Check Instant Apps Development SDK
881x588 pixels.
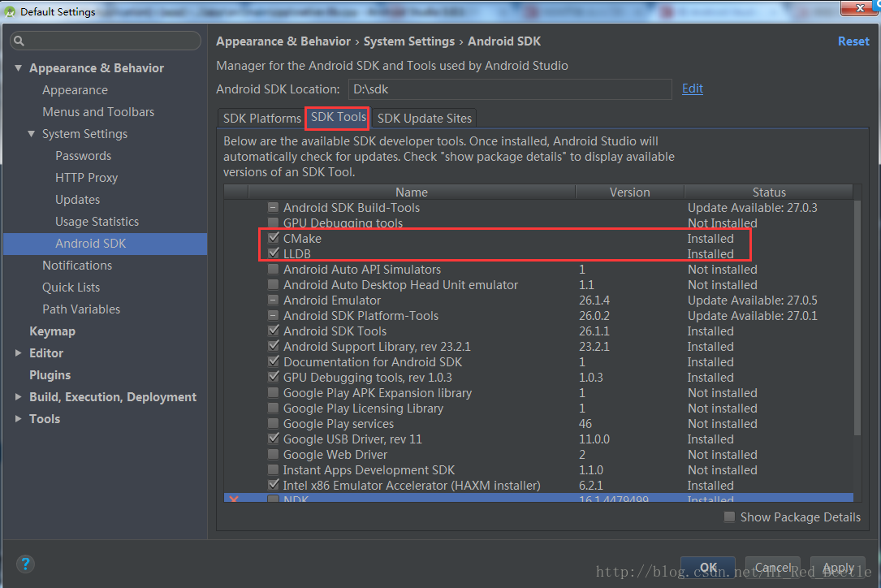pos(273,469)
